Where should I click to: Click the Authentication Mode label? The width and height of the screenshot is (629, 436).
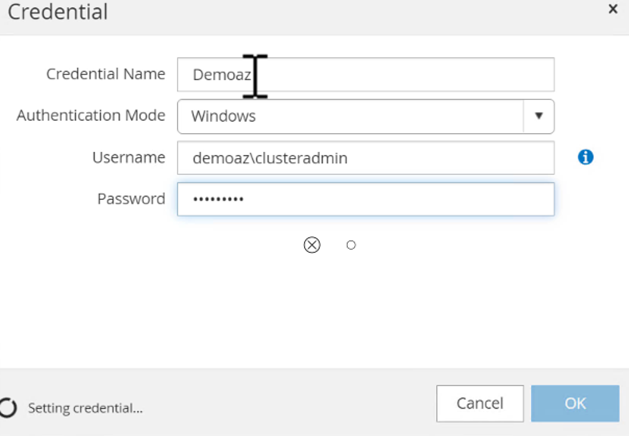tap(91, 116)
